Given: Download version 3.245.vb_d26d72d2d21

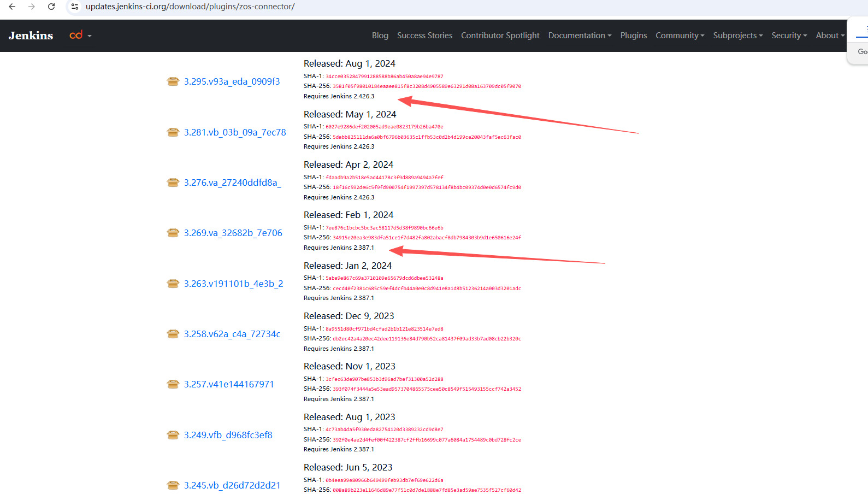Looking at the screenshot, I should (x=232, y=485).
